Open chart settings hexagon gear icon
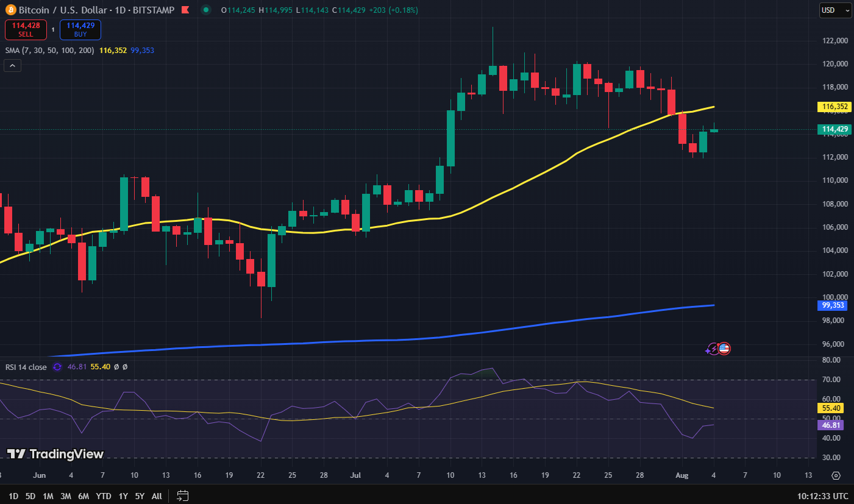Screen dimensions: 854x504 click(836, 475)
